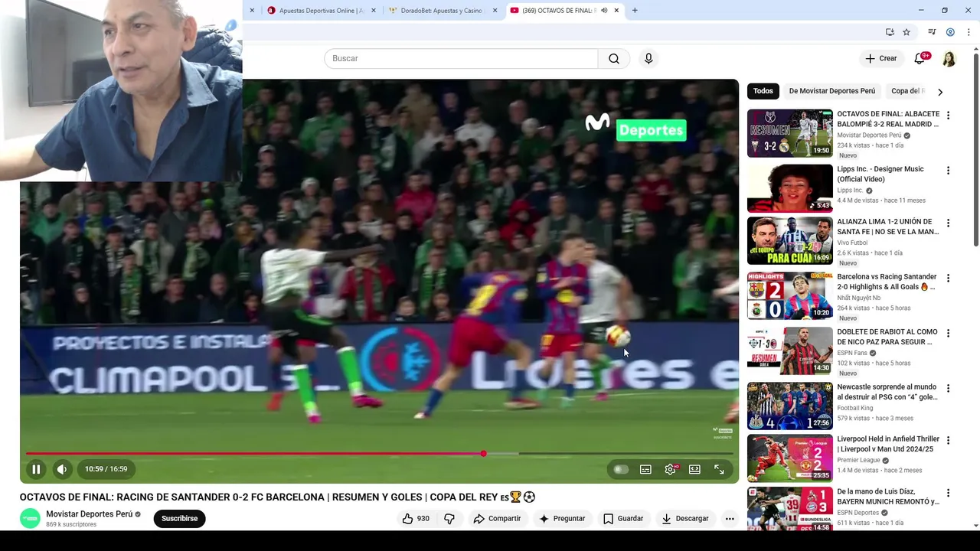This screenshot has width=980, height=551.
Task: Turn on subtitles in the player
Action: [x=645, y=469]
